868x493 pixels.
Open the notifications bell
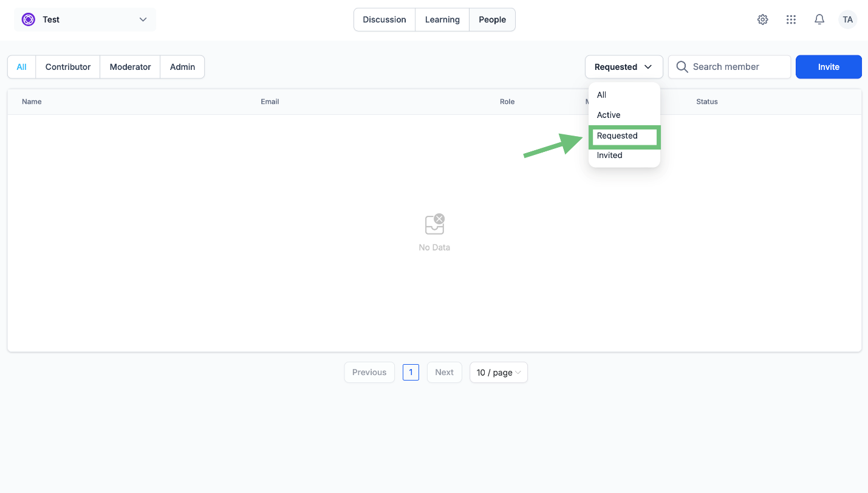pos(819,19)
